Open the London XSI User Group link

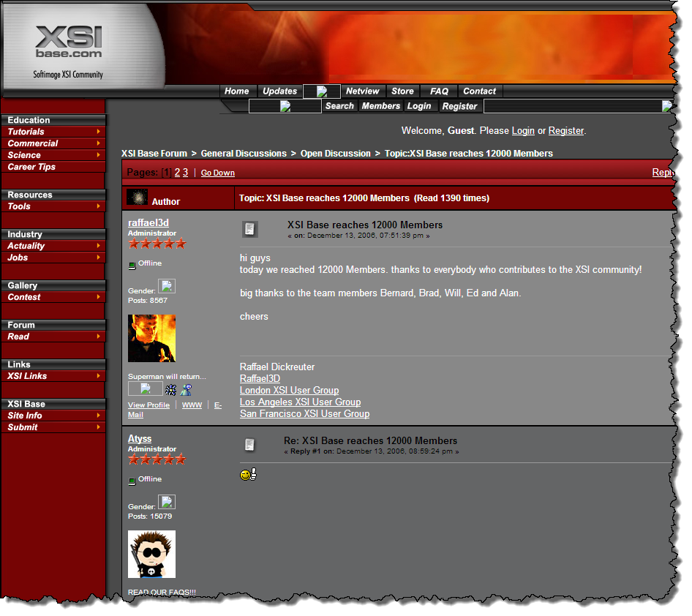[289, 391]
